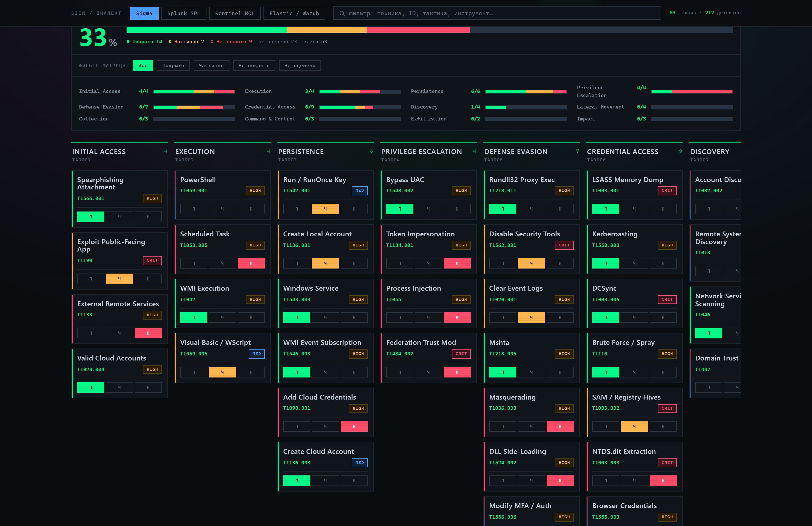Filter matrix by Не оценено

300,66
